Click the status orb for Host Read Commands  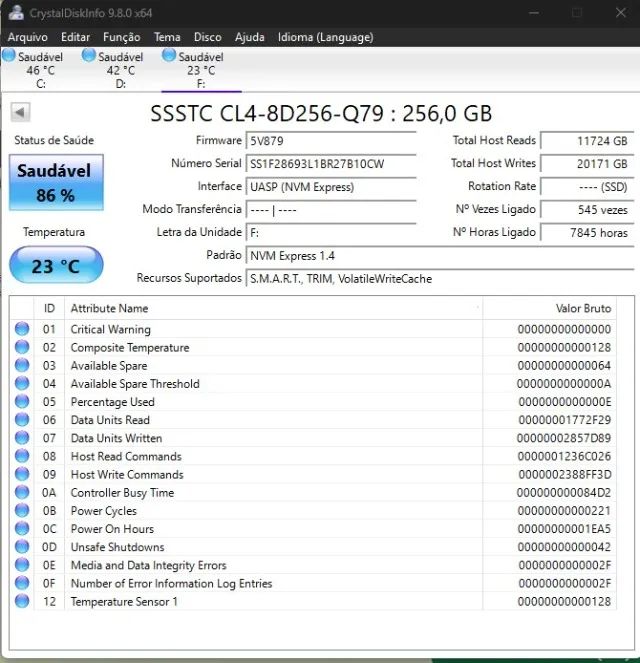22,456
